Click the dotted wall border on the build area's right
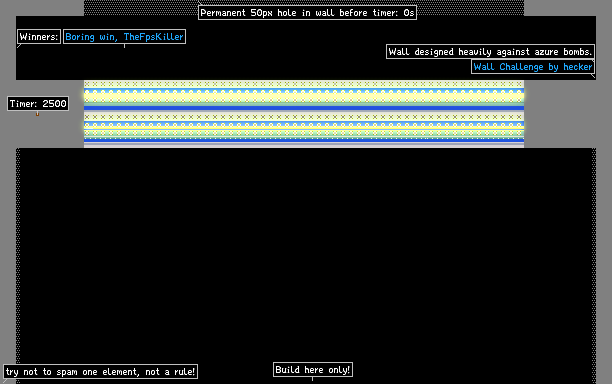 click(x=594, y=265)
